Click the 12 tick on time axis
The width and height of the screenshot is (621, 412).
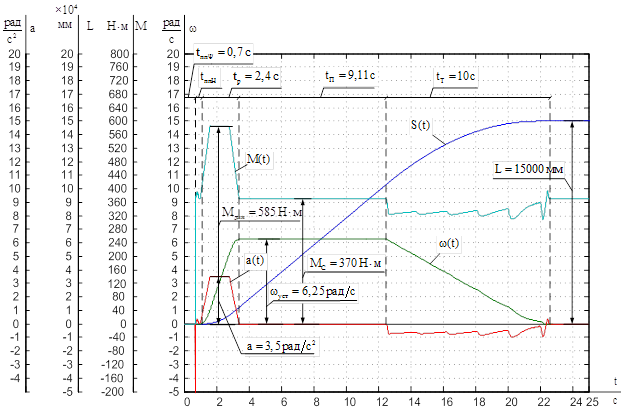pos(384,399)
